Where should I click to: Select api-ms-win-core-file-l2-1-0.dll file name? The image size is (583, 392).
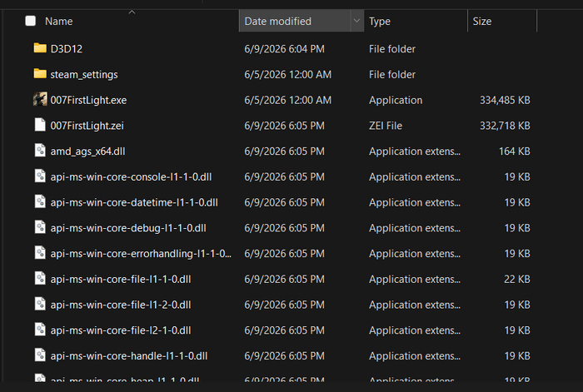[121, 330]
